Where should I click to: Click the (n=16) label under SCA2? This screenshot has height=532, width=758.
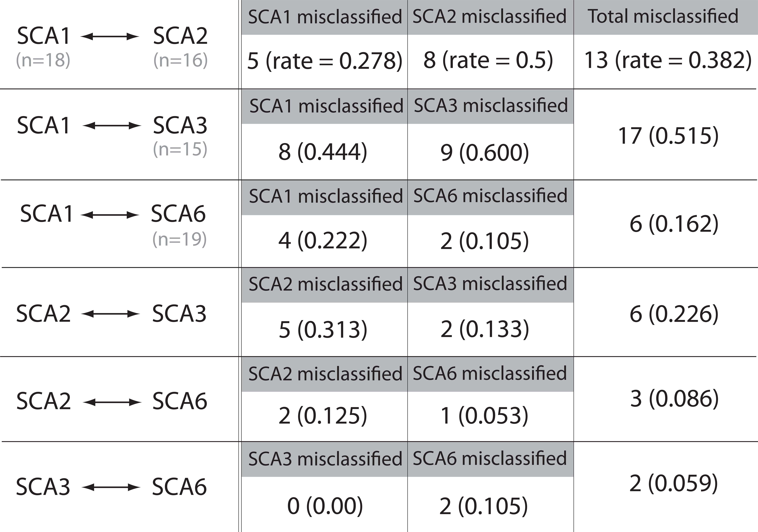181,60
